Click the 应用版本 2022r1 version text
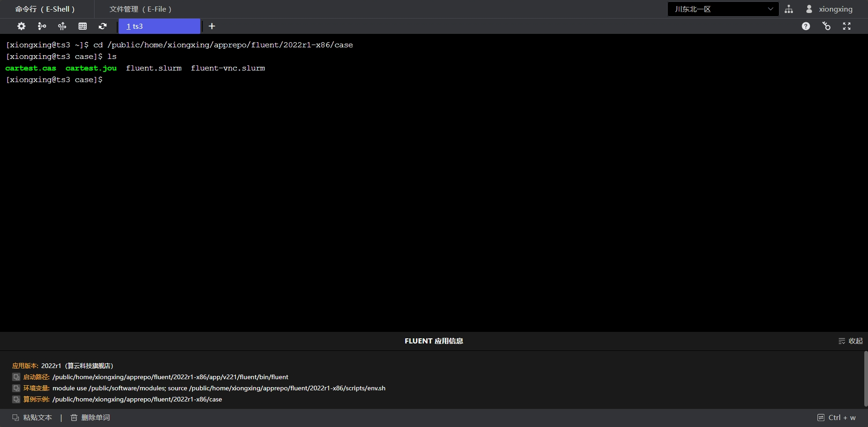 click(77, 366)
